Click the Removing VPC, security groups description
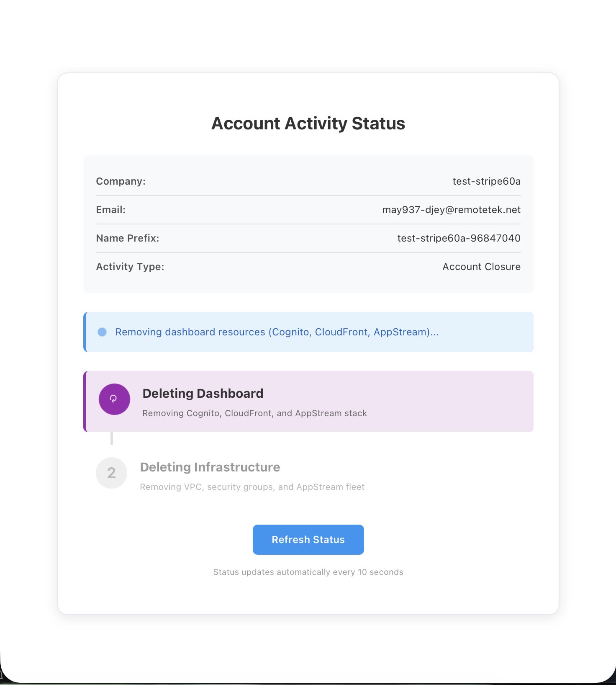This screenshot has height=685, width=616. point(252,487)
